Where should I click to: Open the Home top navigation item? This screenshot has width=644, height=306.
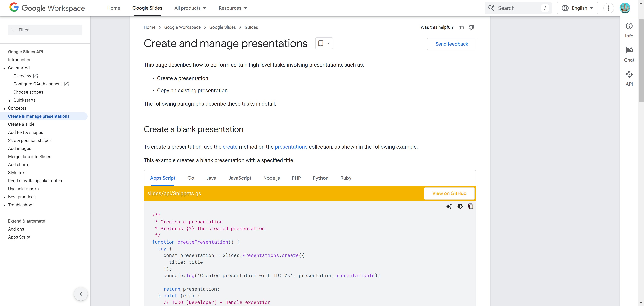click(x=114, y=8)
